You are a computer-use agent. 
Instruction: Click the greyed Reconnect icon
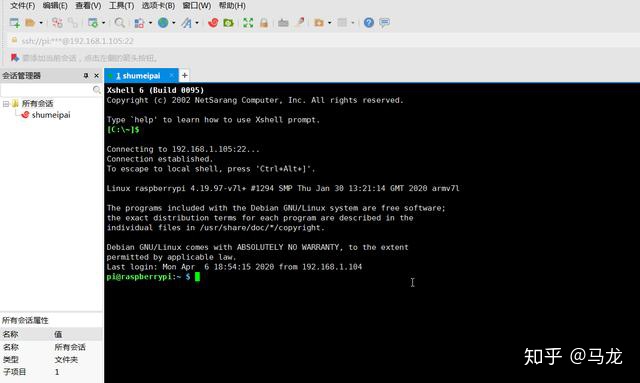coord(73,23)
